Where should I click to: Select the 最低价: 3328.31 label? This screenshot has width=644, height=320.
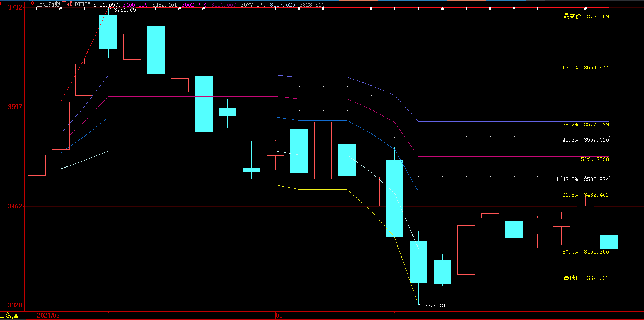[x=586, y=278]
